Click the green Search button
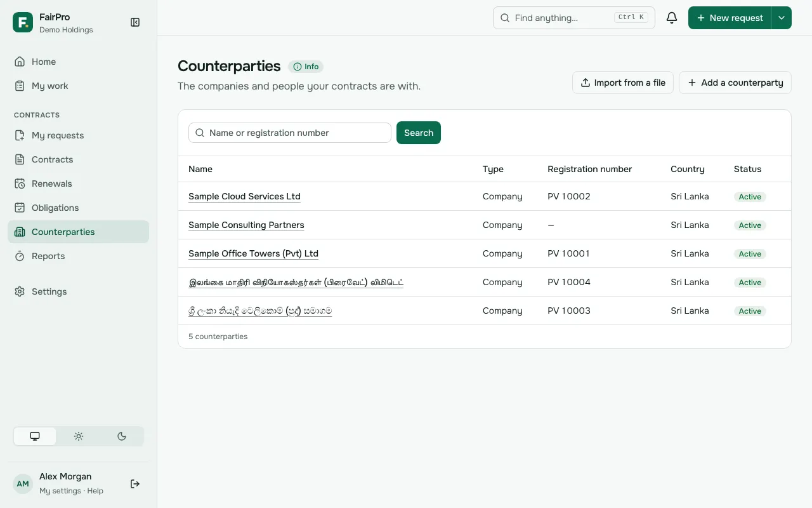 tap(419, 133)
